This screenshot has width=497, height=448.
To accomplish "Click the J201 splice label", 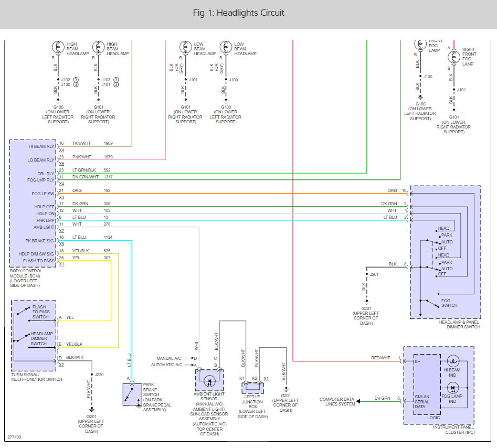I will tap(374, 274).
